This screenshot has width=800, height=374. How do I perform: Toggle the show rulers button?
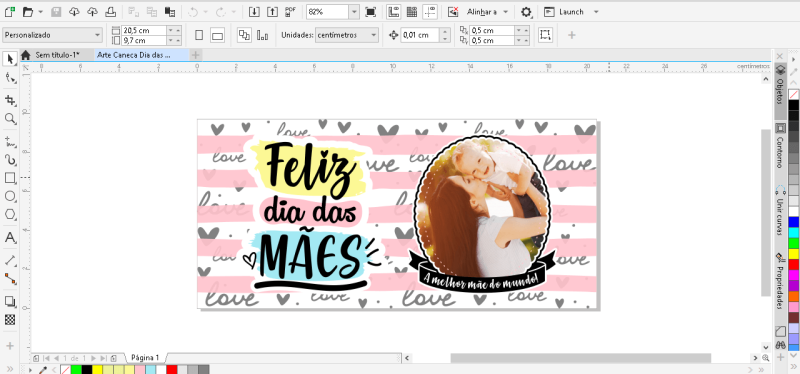coord(393,11)
